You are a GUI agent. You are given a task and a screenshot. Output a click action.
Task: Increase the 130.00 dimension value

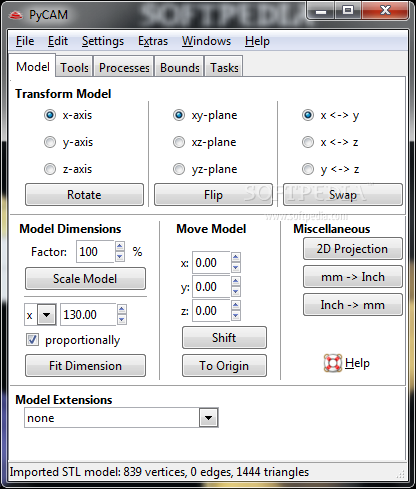click(122, 309)
